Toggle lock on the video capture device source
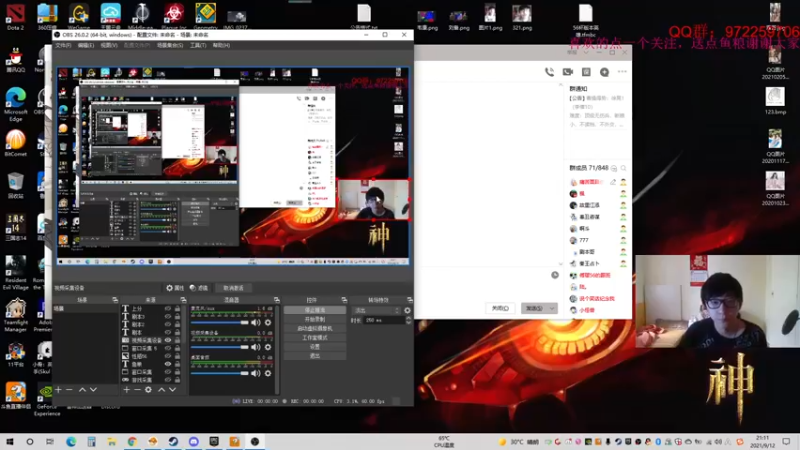This screenshot has width=800, height=450. (177, 340)
